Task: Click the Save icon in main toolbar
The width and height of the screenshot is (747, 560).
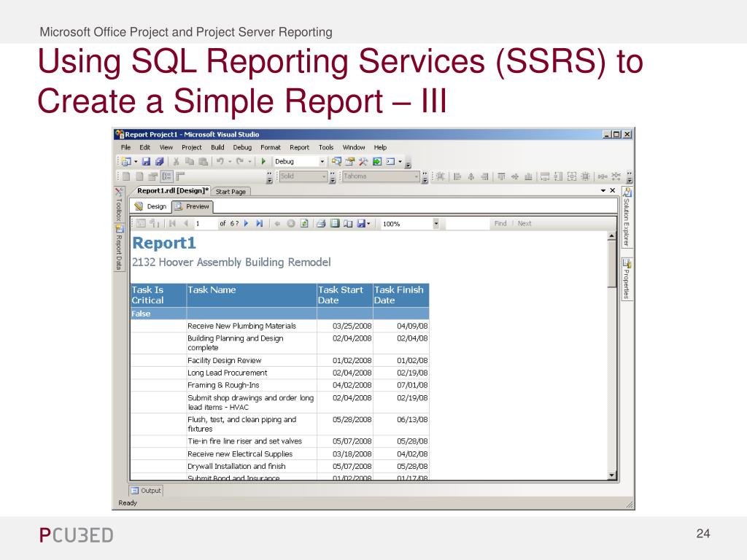Action: tap(146, 161)
